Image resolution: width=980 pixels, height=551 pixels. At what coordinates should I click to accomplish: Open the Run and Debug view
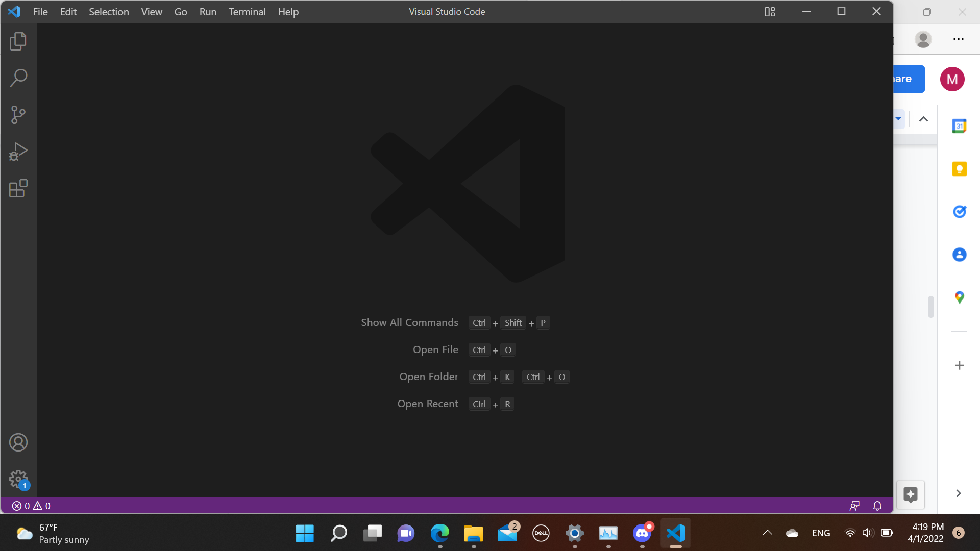pos(18,152)
